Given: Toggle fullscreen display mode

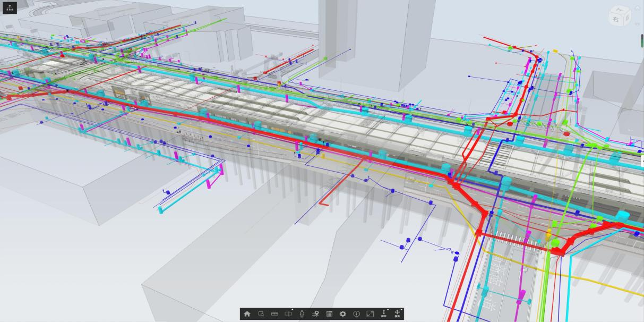Looking at the screenshot, I should pyautogui.click(x=370, y=314).
